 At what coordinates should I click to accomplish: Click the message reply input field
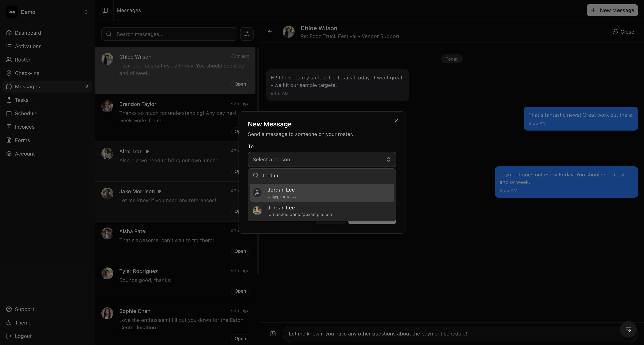click(425, 333)
